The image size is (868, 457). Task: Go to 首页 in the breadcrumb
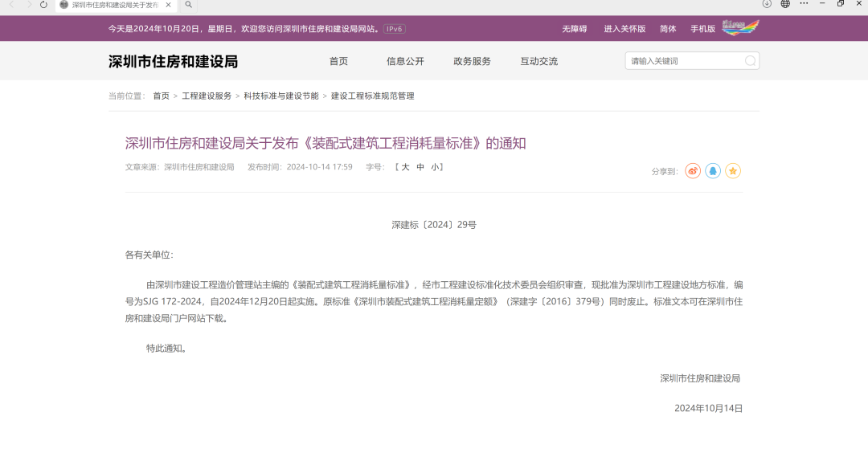(161, 96)
